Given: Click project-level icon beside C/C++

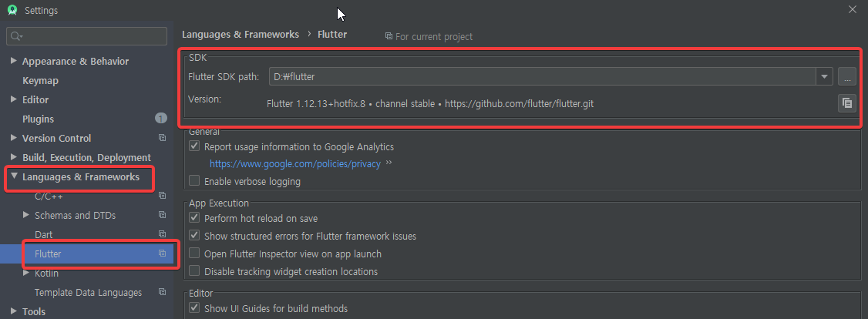Looking at the screenshot, I should click(x=162, y=196).
